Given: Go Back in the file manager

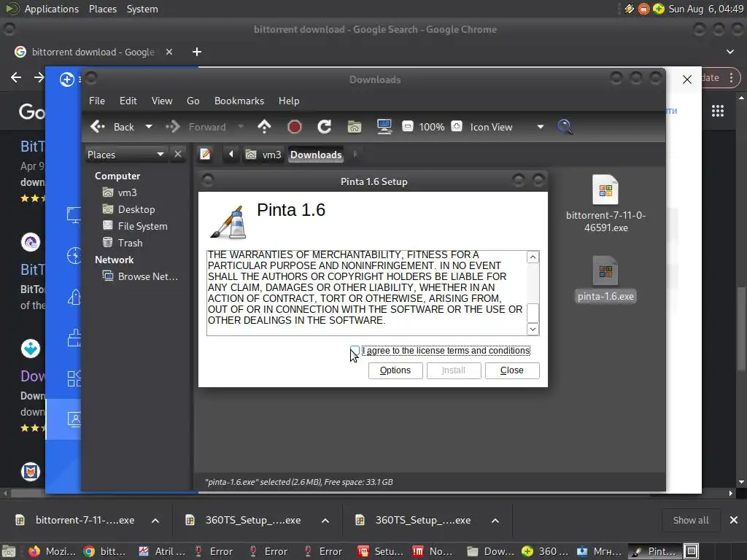Looking at the screenshot, I should (x=113, y=127).
